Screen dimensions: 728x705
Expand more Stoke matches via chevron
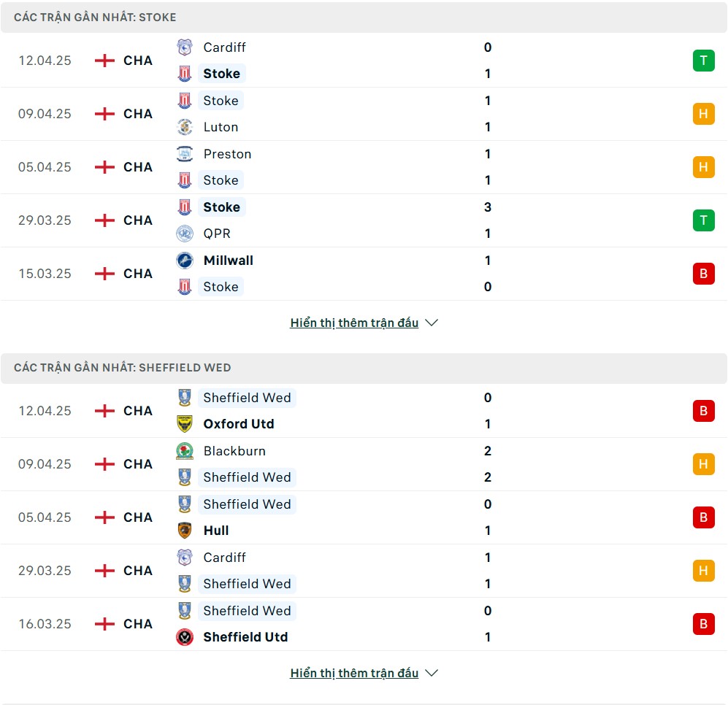(x=432, y=323)
